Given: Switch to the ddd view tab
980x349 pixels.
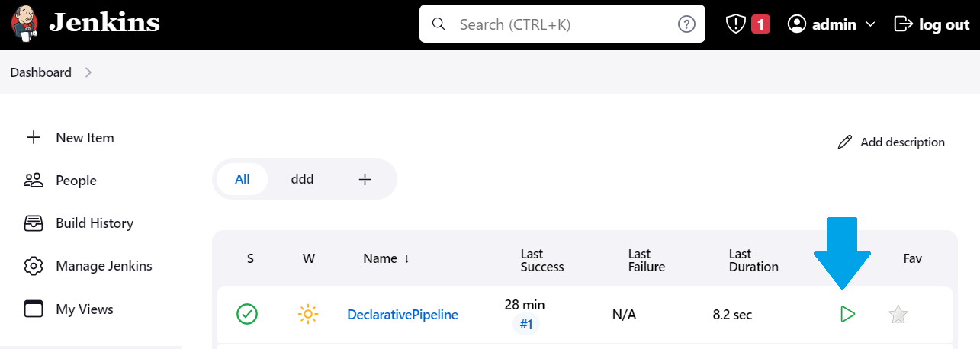Looking at the screenshot, I should pyautogui.click(x=302, y=180).
